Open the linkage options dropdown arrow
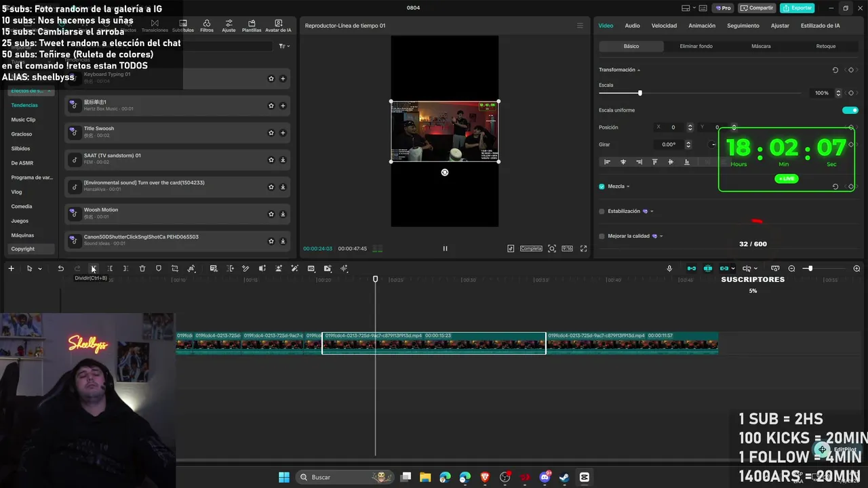The width and height of the screenshot is (868, 488). click(x=733, y=269)
